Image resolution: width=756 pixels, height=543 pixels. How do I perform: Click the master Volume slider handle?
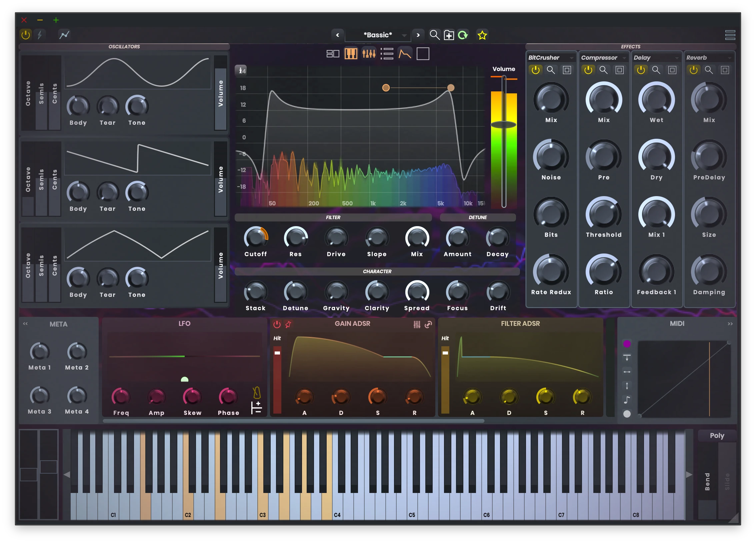[504, 125]
